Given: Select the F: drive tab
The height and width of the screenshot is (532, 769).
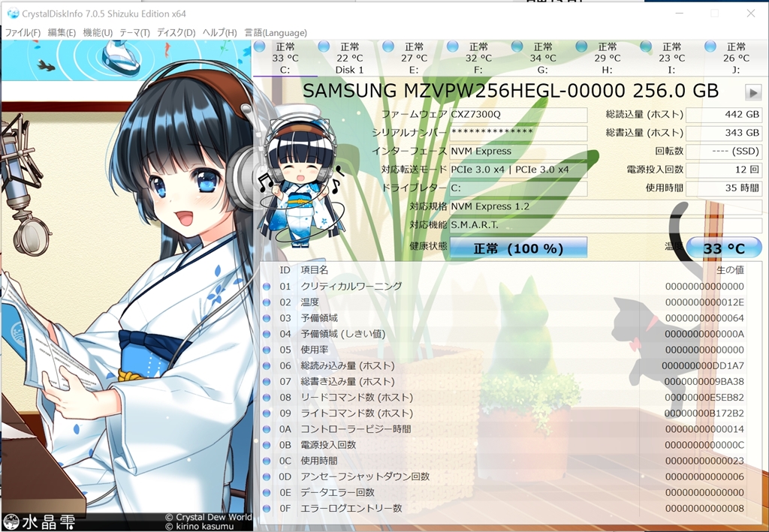Looking at the screenshot, I should coord(478,59).
